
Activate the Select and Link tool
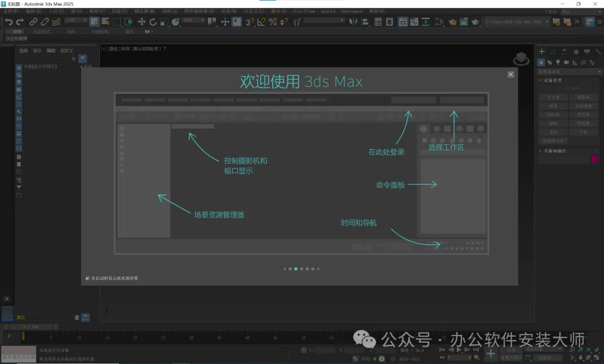pos(34,22)
